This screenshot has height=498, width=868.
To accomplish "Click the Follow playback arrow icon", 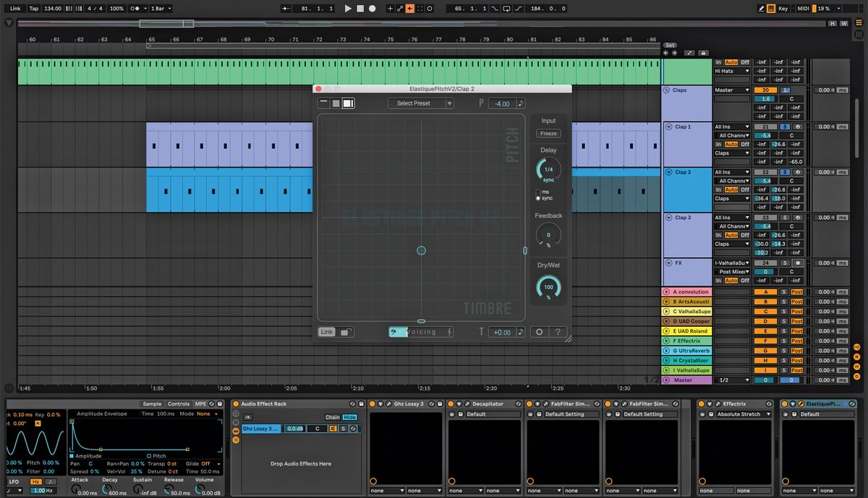I will click(410, 8).
